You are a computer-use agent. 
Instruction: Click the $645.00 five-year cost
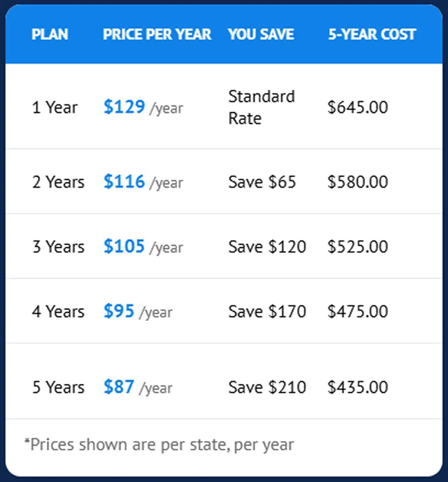click(x=358, y=108)
